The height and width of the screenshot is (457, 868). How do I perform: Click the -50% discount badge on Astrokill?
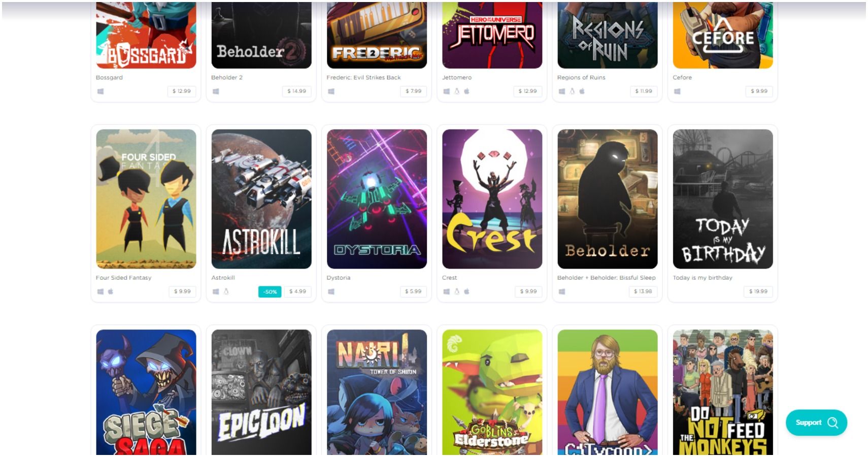point(270,291)
